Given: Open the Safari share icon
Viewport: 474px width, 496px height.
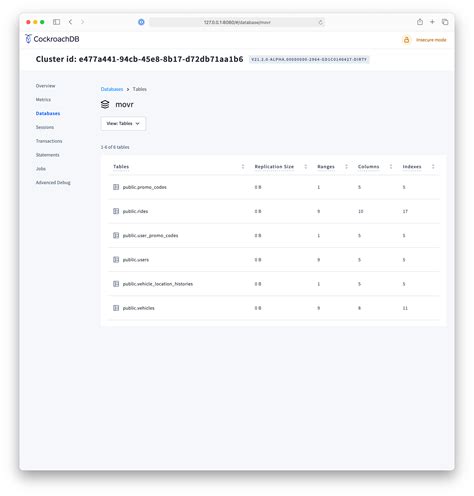Looking at the screenshot, I should pyautogui.click(x=420, y=22).
